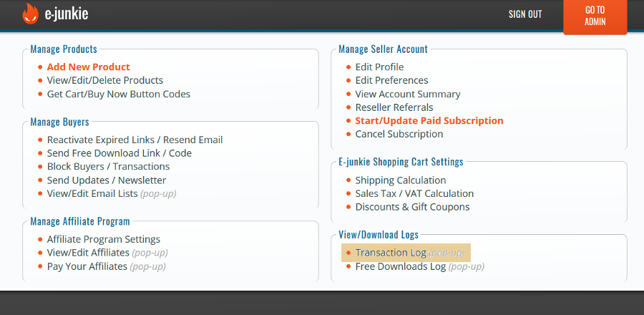This screenshot has width=644, height=315.
Task: Open Reactivate Expired Links / Resend Email
Action: (135, 140)
